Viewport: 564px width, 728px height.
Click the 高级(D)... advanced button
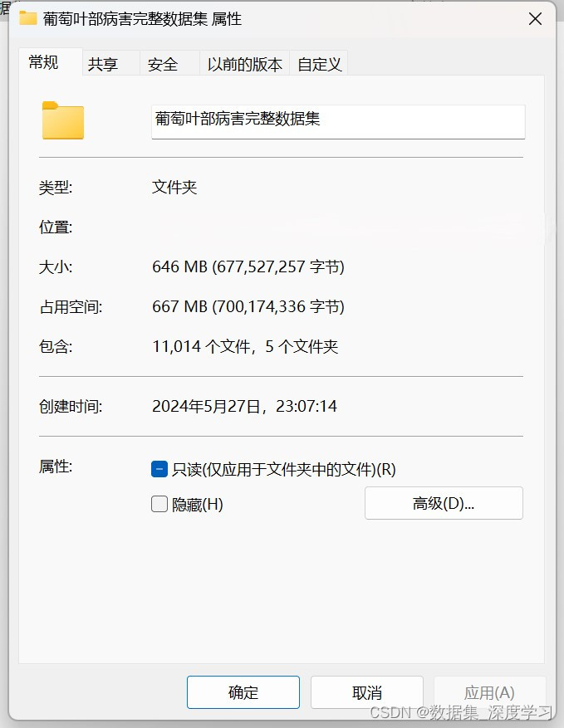tap(444, 503)
